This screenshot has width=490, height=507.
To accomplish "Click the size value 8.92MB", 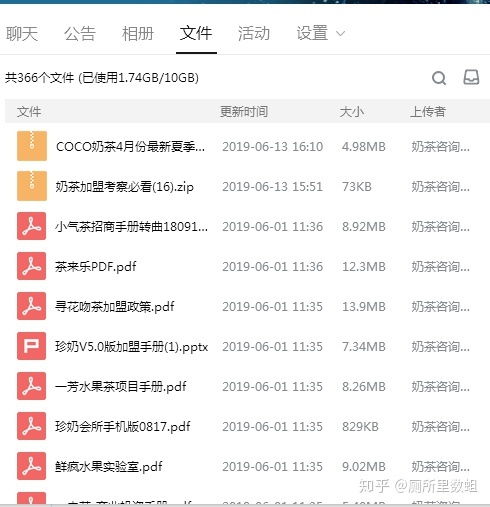I will point(364,227).
